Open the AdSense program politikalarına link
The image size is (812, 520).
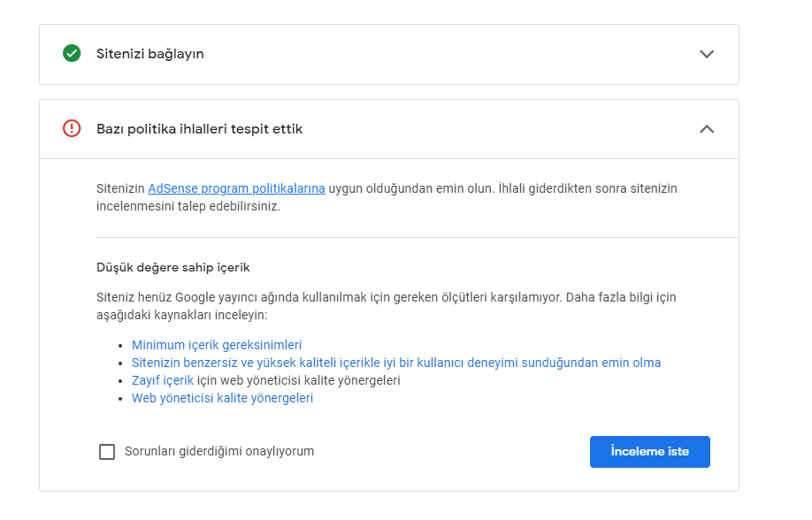coord(237,188)
